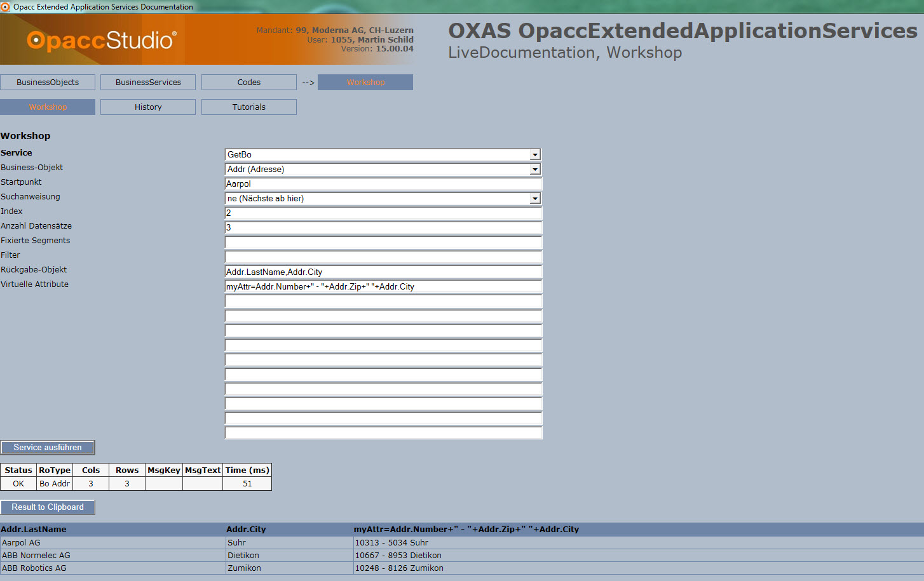Screen dimensions: 924x581
Task: Click the Status column header
Action: (x=18, y=471)
